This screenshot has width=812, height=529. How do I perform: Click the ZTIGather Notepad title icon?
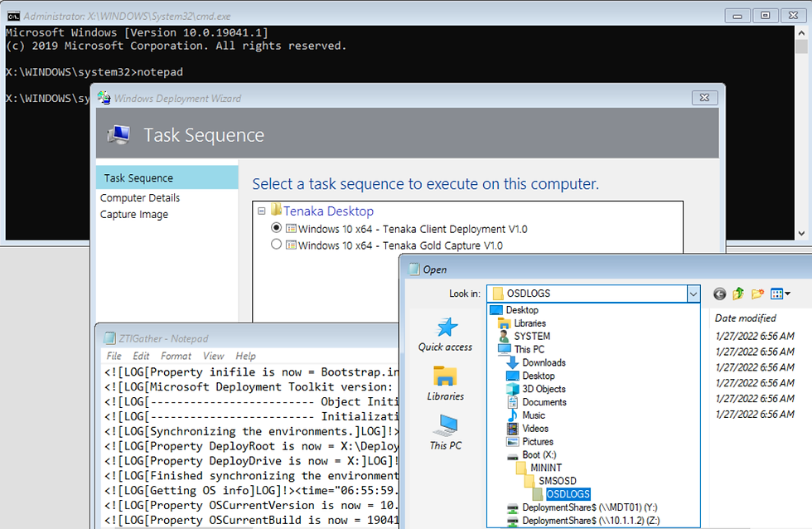[109, 338]
